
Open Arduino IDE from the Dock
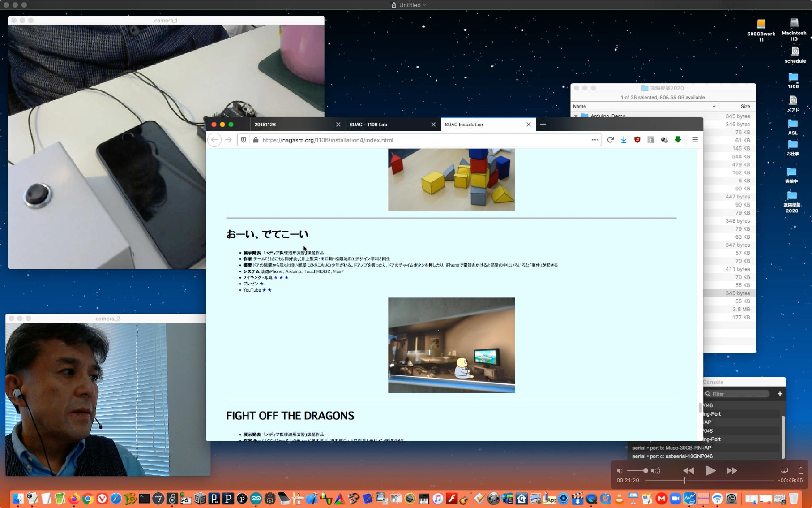(256, 499)
